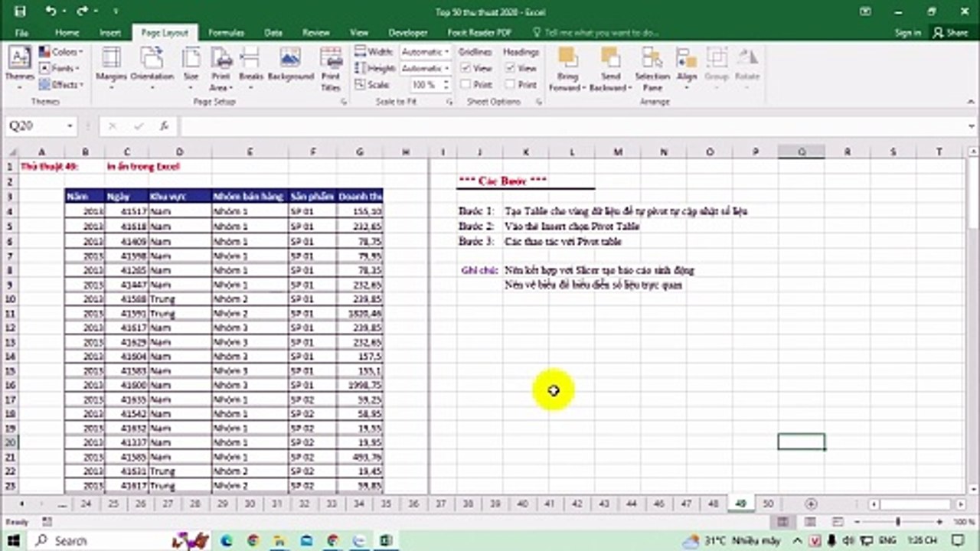Screen dimensions: 980x551
Task: Expand the formula bar
Action: pyautogui.click(x=972, y=126)
